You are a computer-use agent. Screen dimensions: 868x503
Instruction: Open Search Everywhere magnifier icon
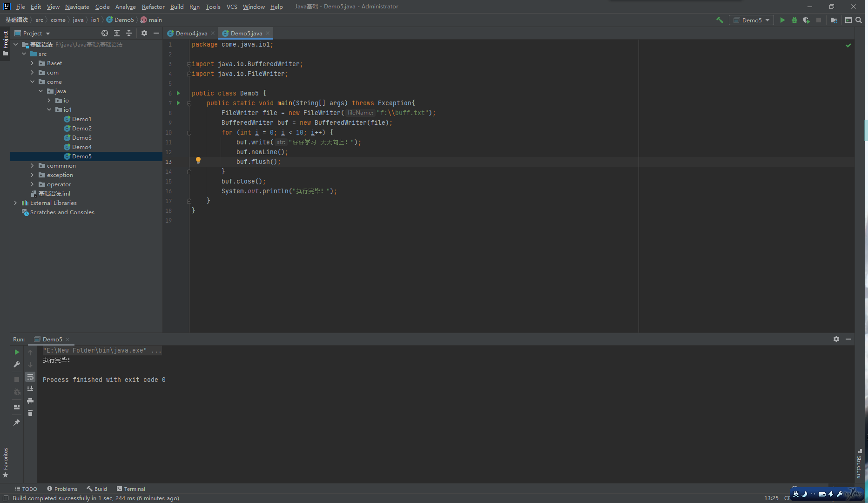tap(859, 20)
